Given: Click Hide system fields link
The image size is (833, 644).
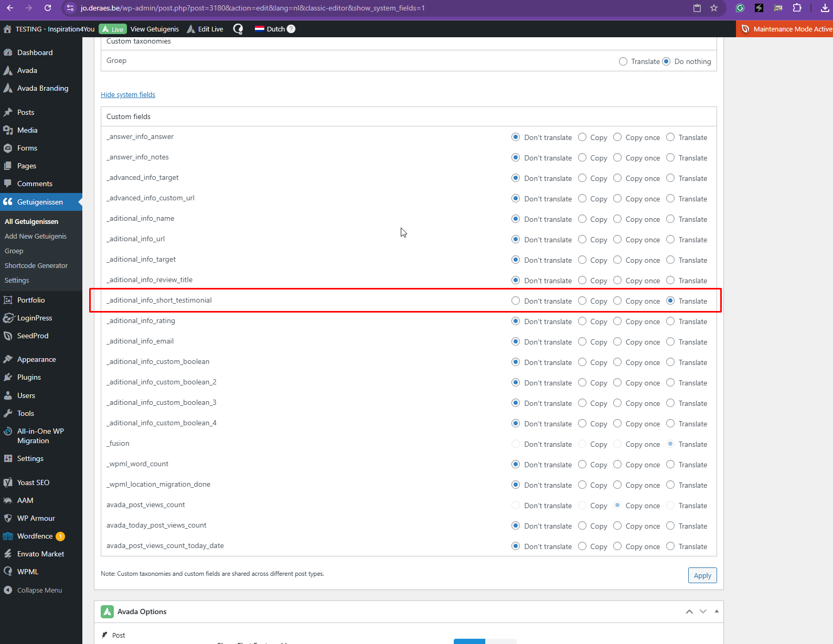Looking at the screenshot, I should point(128,94).
